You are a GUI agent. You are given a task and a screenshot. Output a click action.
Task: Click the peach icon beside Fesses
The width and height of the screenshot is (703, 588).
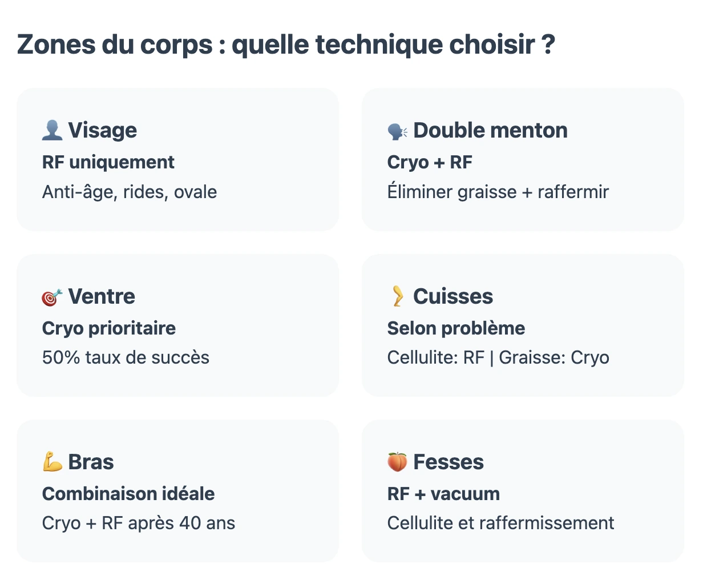(397, 462)
